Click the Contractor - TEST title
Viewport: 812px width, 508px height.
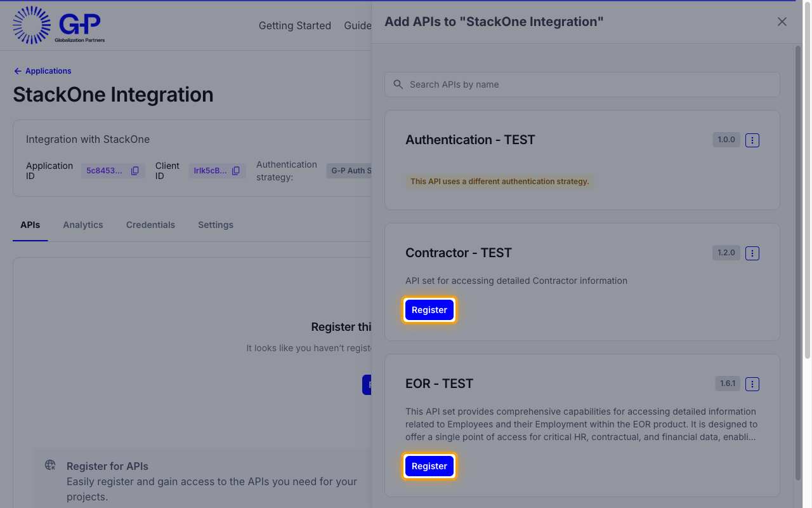point(459,253)
